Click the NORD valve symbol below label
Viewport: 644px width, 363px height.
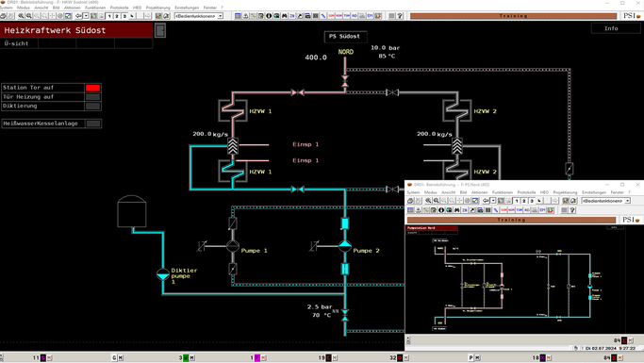tap(345, 81)
